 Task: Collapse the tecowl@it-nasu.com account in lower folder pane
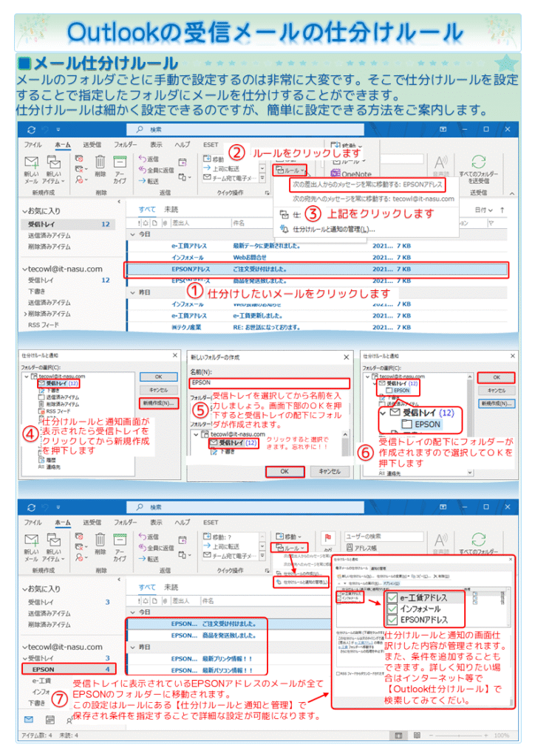point(24,647)
